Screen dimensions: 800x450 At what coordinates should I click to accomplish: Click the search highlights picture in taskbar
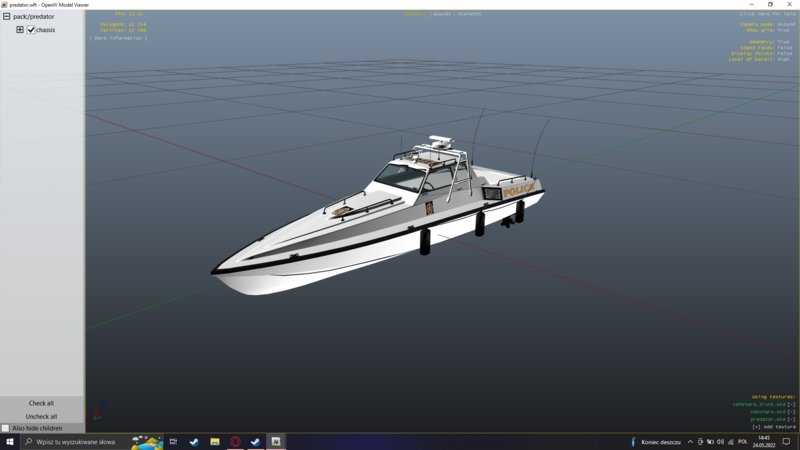coord(147,442)
